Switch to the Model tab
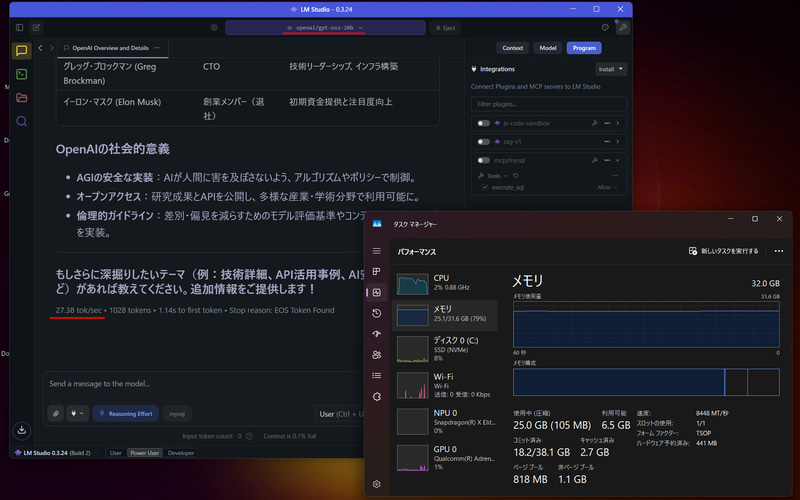800x500 pixels. point(547,48)
